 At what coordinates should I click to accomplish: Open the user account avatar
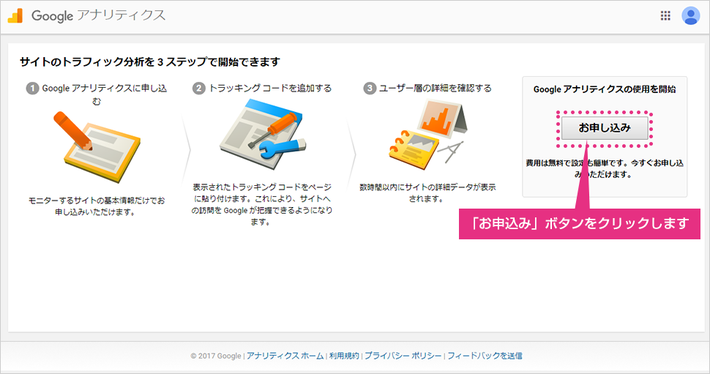(691, 16)
